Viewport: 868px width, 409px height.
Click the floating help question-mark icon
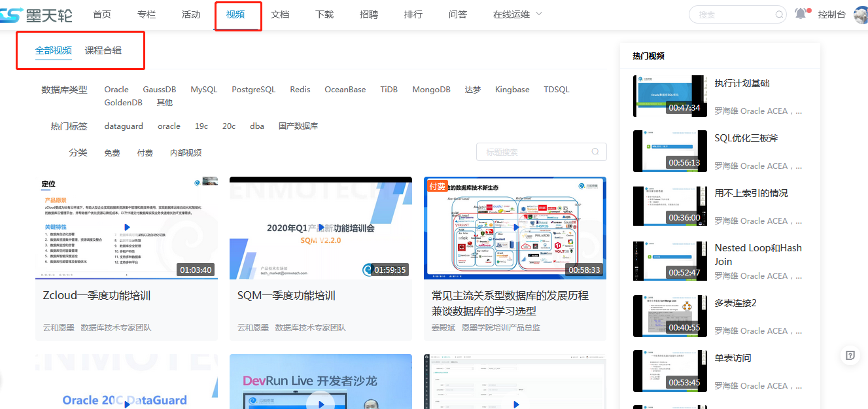tap(850, 355)
